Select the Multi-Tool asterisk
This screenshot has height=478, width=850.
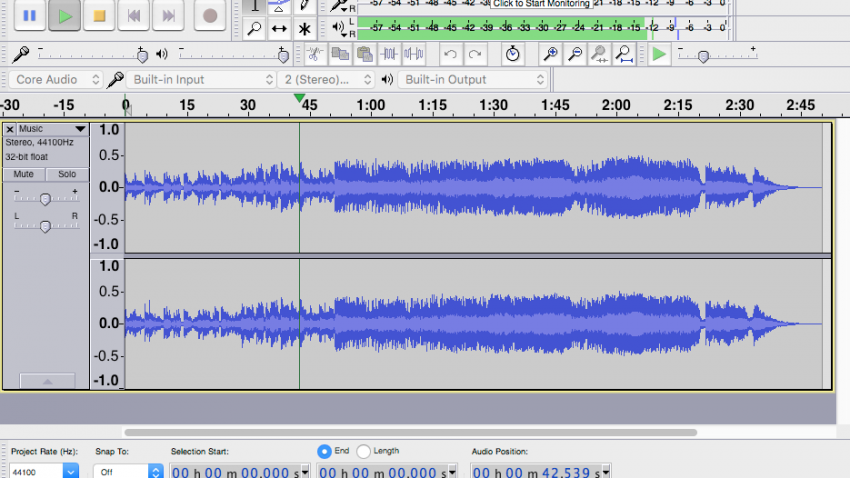[x=304, y=29]
